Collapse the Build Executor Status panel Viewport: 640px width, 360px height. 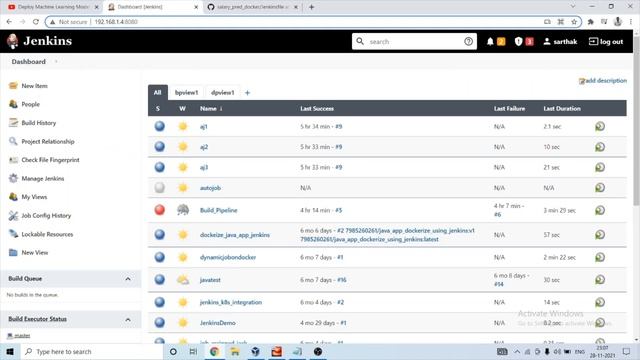[x=128, y=320]
